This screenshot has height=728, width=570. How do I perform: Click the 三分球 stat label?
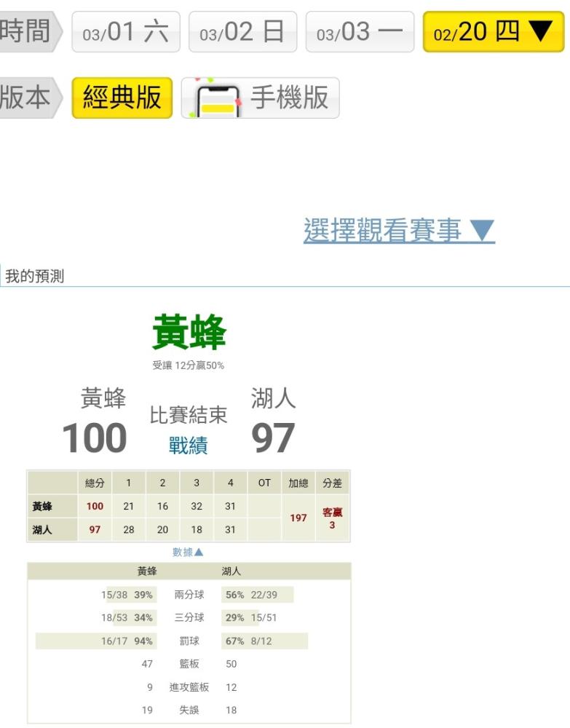click(x=189, y=617)
